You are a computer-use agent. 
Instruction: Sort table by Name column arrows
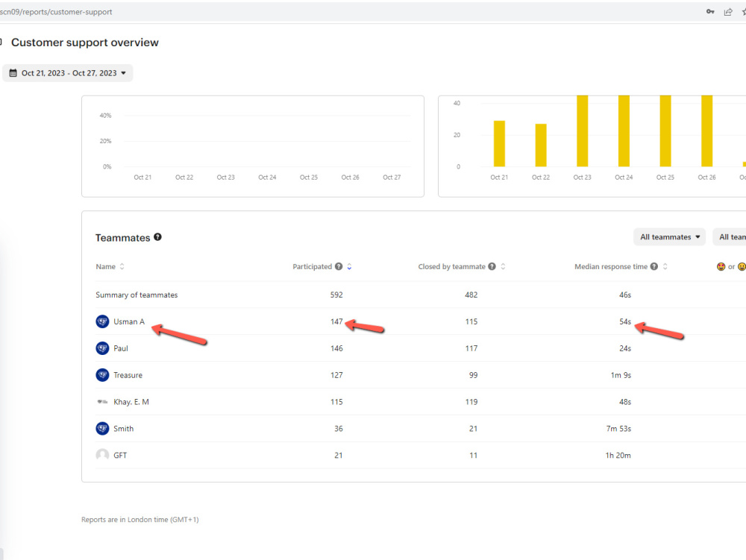pyautogui.click(x=122, y=266)
